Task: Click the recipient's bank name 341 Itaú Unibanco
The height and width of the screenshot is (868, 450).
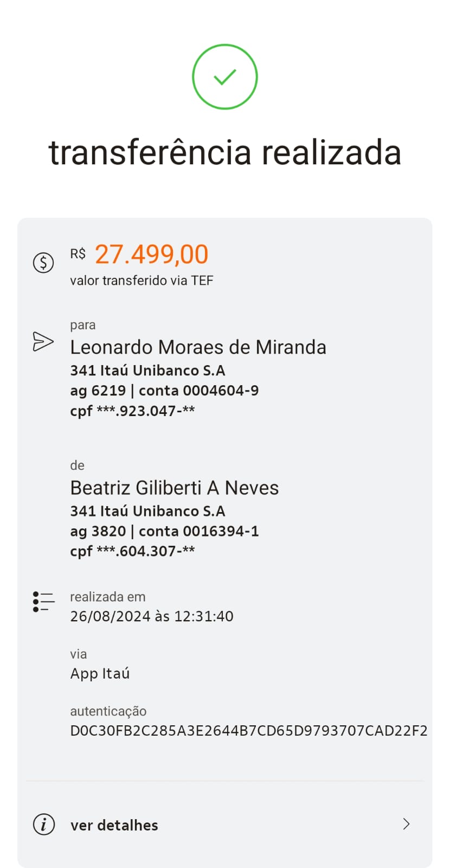Action: (x=147, y=371)
